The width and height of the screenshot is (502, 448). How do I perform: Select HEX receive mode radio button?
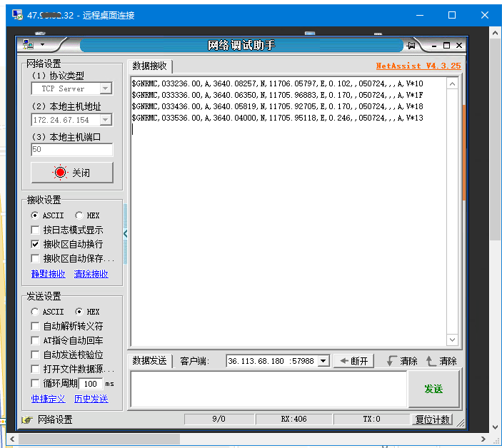click(79, 215)
